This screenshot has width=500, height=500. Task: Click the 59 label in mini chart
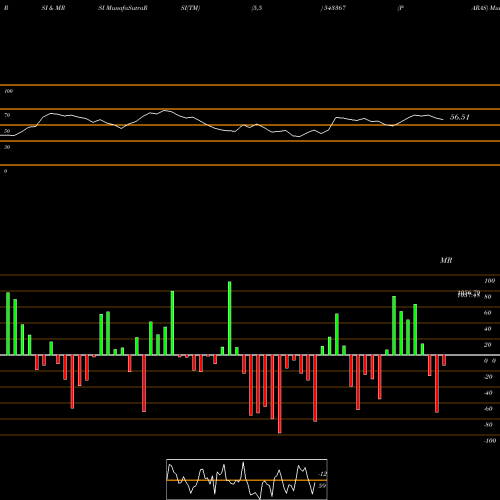tap(322, 486)
